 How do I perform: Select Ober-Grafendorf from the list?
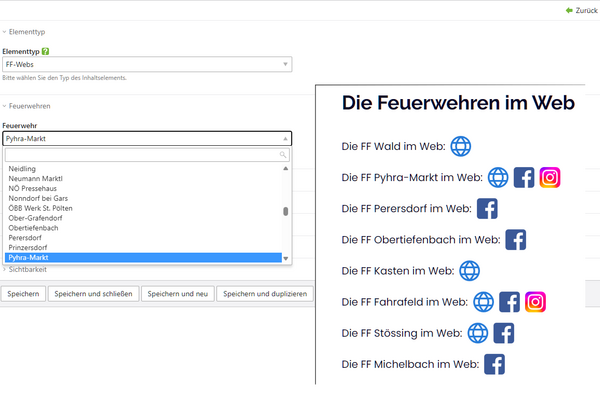coord(40,218)
